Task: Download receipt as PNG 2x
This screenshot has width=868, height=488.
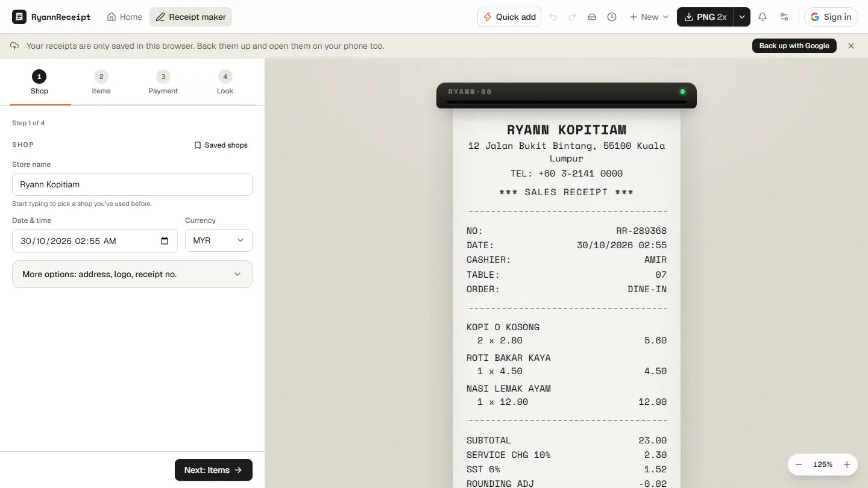Action: pyautogui.click(x=705, y=17)
